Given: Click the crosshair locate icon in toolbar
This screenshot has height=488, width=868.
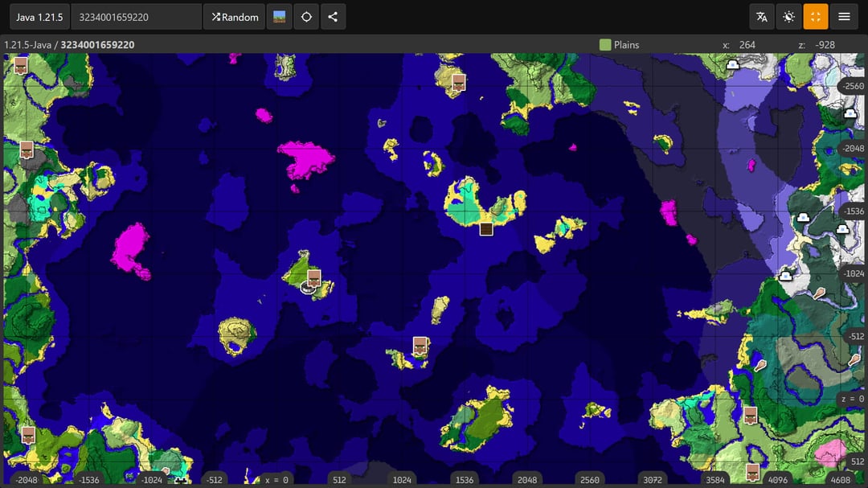Looking at the screenshot, I should pyautogui.click(x=306, y=17).
